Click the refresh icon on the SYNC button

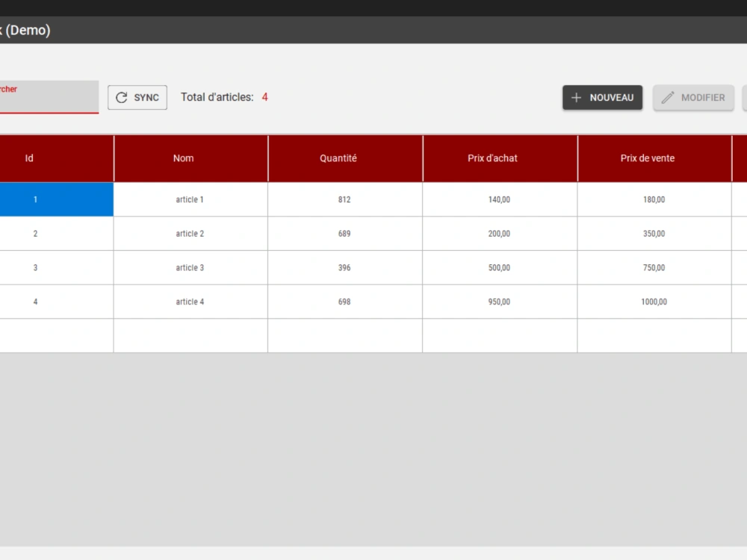[x=122, y=97]
